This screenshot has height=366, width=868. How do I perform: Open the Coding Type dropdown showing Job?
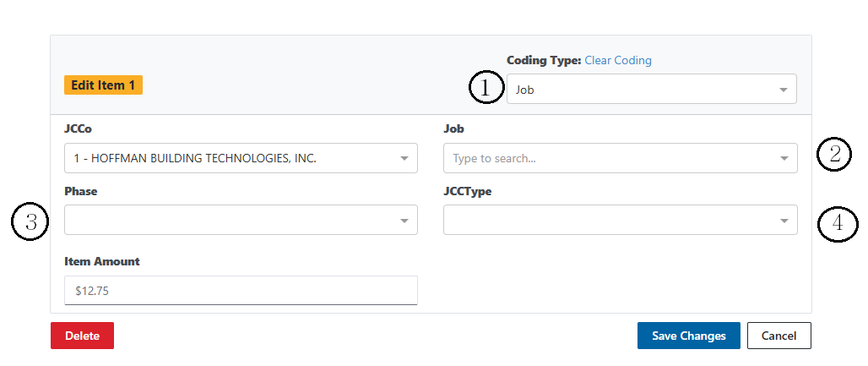pyautogui.click(x=642, y=89)
